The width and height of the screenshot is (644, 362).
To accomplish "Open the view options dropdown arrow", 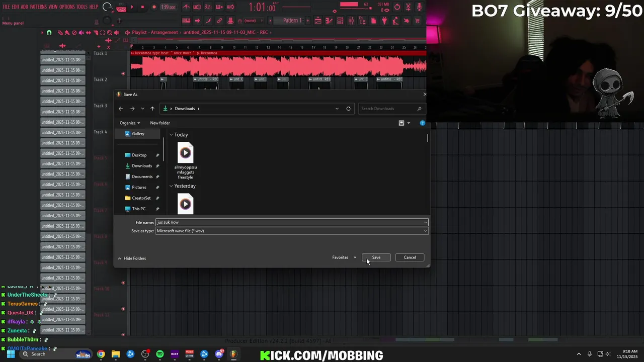I will tap(409, 123).
